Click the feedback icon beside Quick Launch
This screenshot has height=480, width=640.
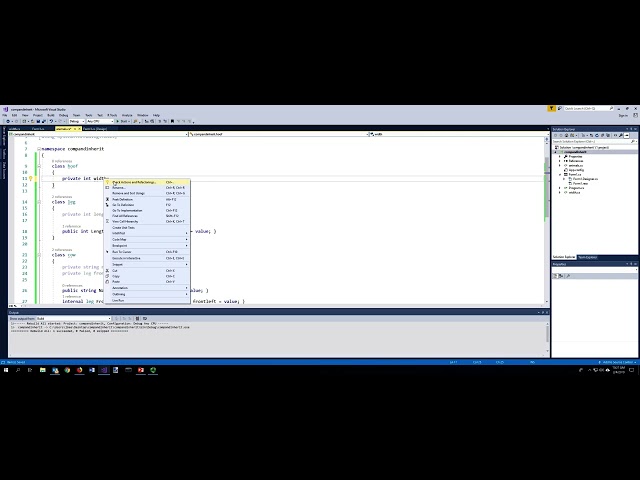tap(560, 109)
